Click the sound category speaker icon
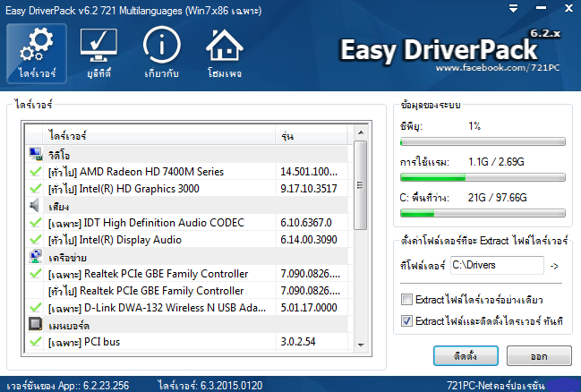This screenshot has height=392, width=581. point(34,205)
